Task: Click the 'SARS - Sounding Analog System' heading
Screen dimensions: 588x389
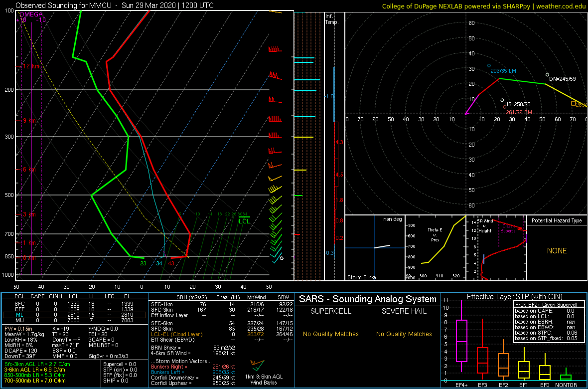Action: pyautogui.click(x=368, y=299)
